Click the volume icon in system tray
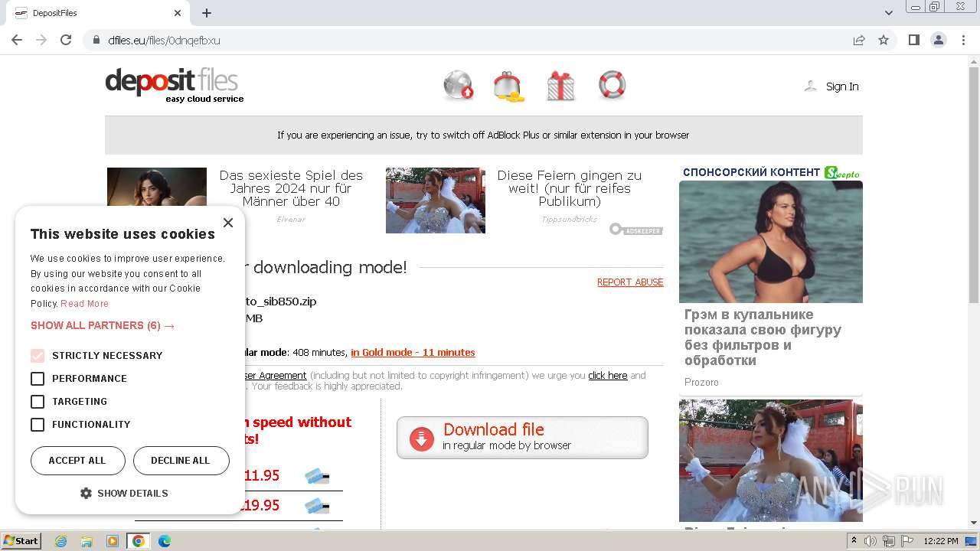This screenshot has height=551, width=980. (x=871, y=541)
